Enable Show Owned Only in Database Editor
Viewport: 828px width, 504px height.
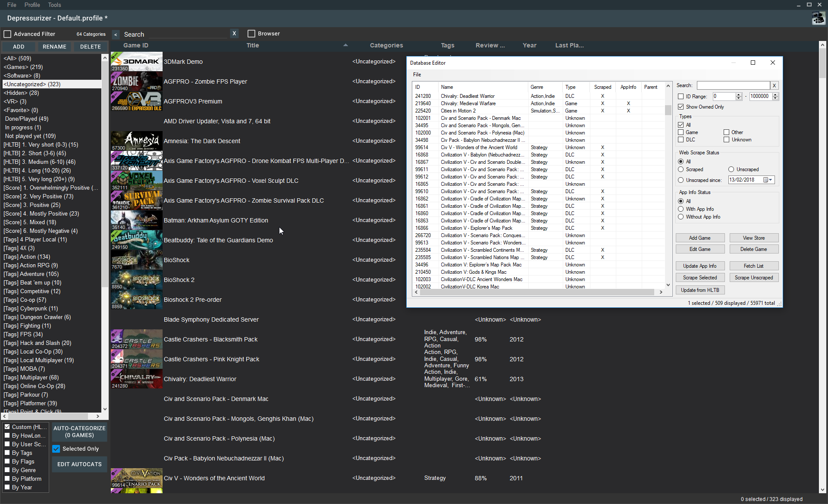(x=681, y=106)
